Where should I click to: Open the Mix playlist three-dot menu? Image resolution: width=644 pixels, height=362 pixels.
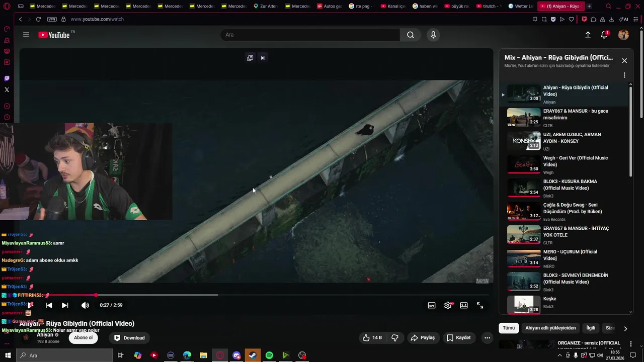tap(624, 75)
